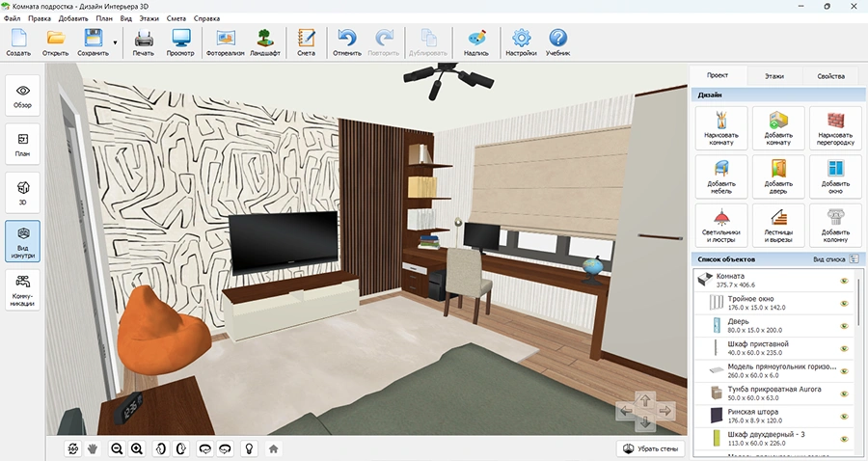868x461 pixels.
Task: Switch to the Свойства tab
Action: click(830, 75)
